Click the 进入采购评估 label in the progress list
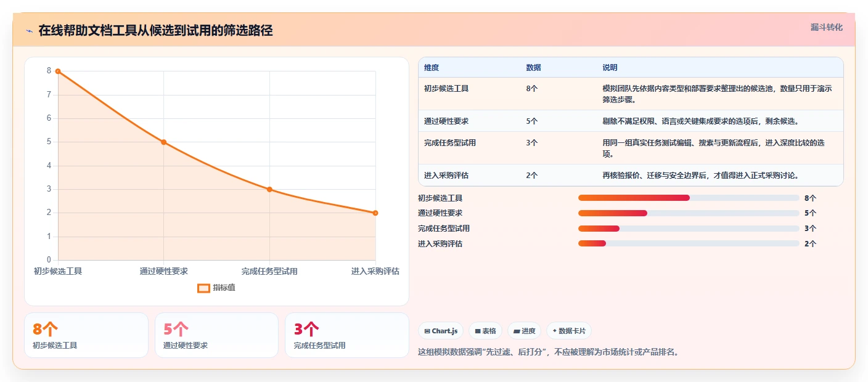This screenshot has width=868, height=382. 440,244
